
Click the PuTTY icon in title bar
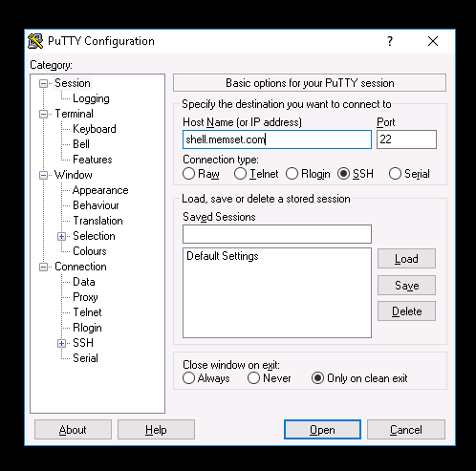(x=35, y=41)
